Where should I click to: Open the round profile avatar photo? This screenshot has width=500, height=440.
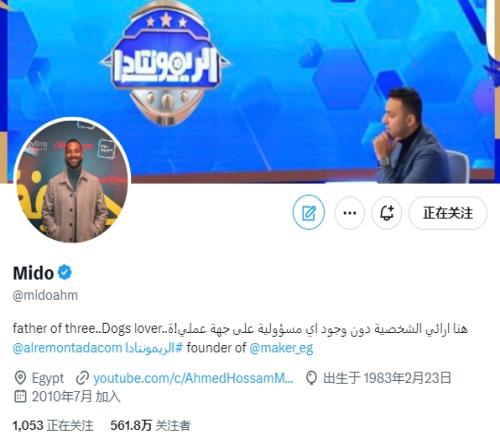coord(72,180)
